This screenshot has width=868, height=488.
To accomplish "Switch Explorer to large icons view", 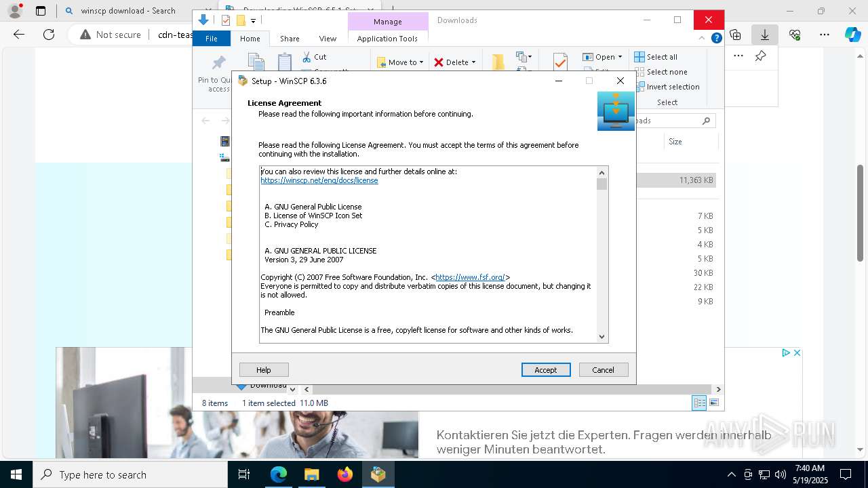I will click(713, 403).
